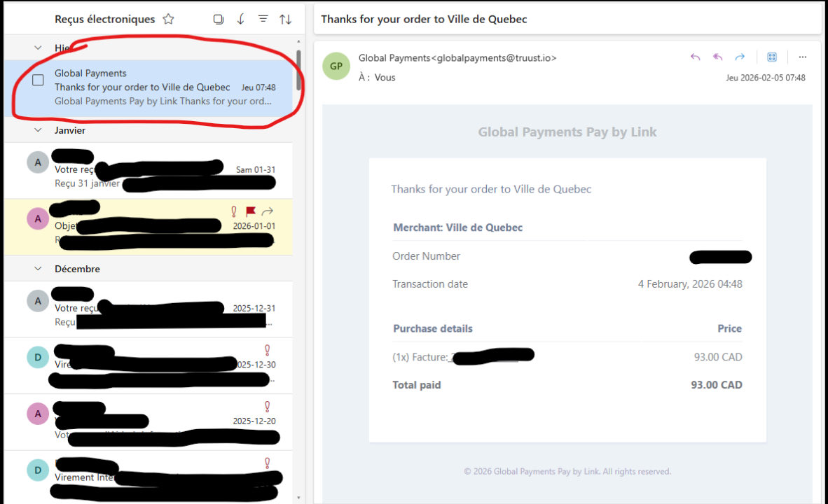Image resolution: width=828 pixels, height=504 pixels.
Task: Click the pink A avatar on 2025-12-20 message
Action: click(x=38, y=414)
